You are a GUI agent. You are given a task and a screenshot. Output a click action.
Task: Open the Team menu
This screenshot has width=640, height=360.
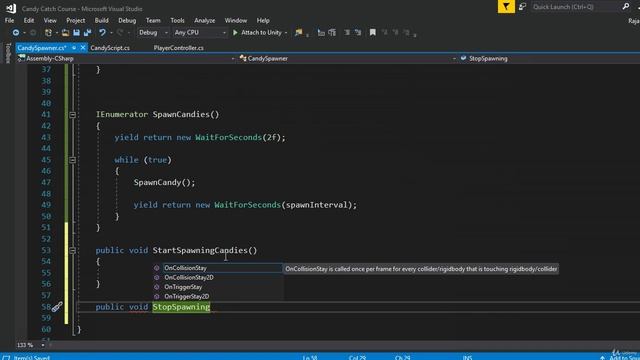pyautogui.click(x=153, y=20)
